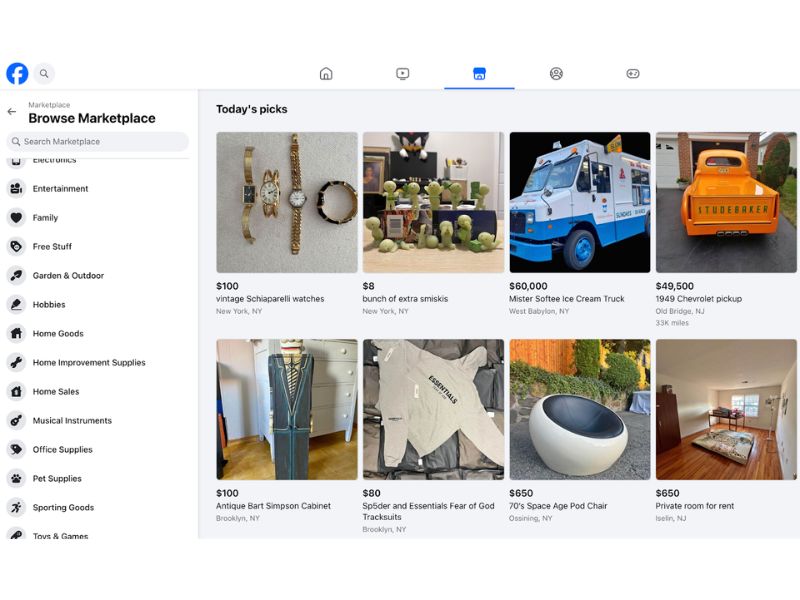Click the Entertainment category icon
Screen dimensions: 800x600
(16, 189)
